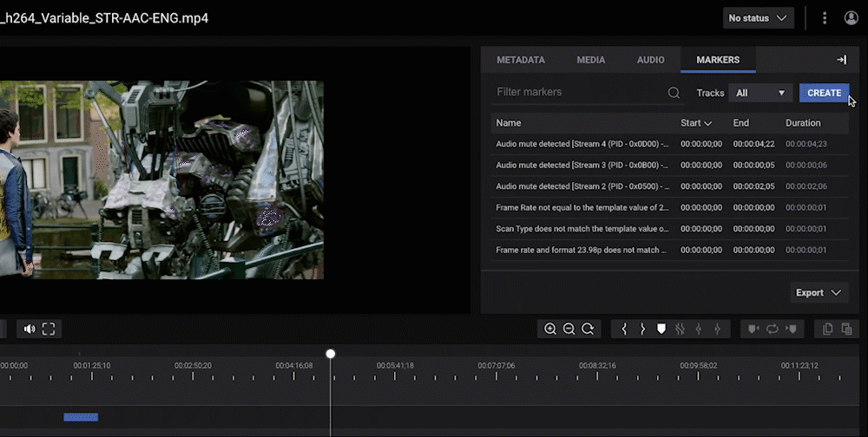The width and height of the screenshot is (868, 437).
Task: Click duration 00:00:04;23
Action: (x=806, y=144)
